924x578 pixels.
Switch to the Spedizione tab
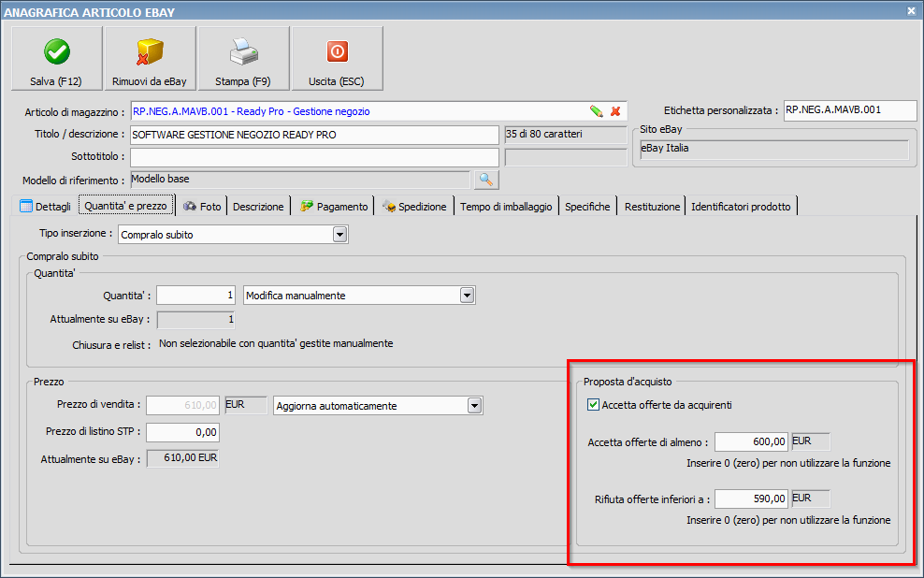click(414, 206)
